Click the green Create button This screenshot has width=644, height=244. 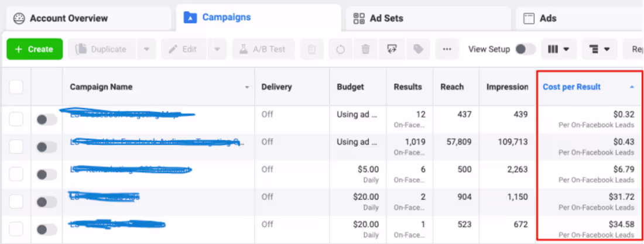pyautogui.click(x=35, y=49)
